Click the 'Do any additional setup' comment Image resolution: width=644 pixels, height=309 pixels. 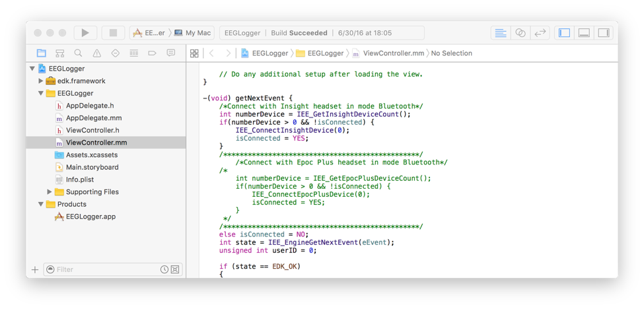click(x=321, y=74)
